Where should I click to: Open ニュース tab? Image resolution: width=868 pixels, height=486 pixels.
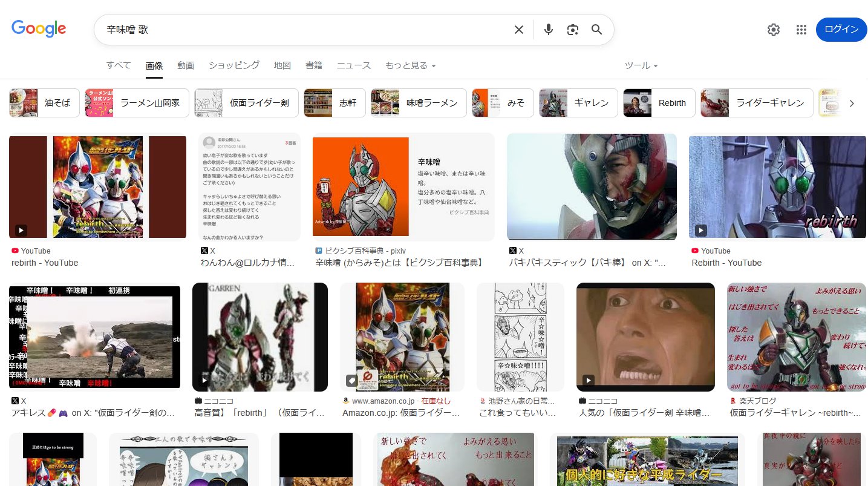click(x=354, y=65)
